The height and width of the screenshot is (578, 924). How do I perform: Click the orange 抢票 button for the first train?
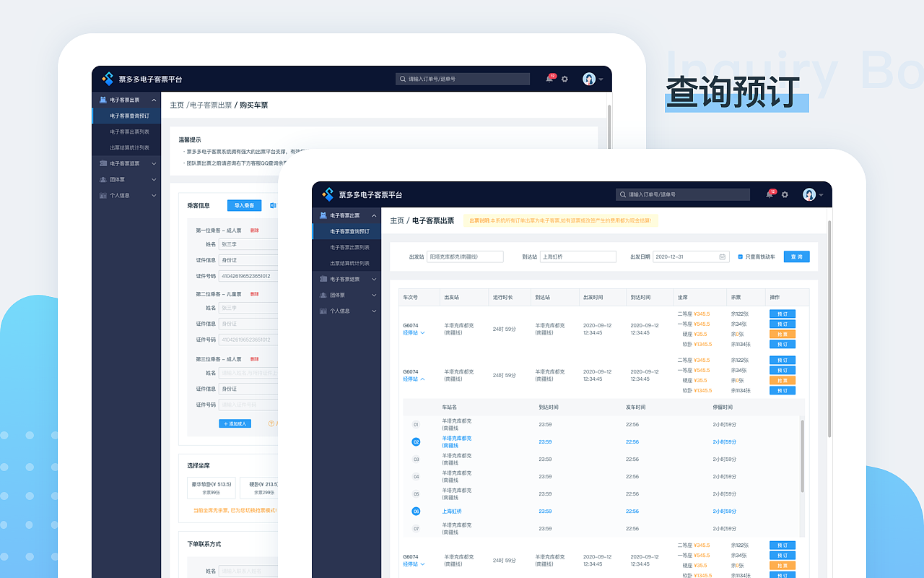(783, 334)
